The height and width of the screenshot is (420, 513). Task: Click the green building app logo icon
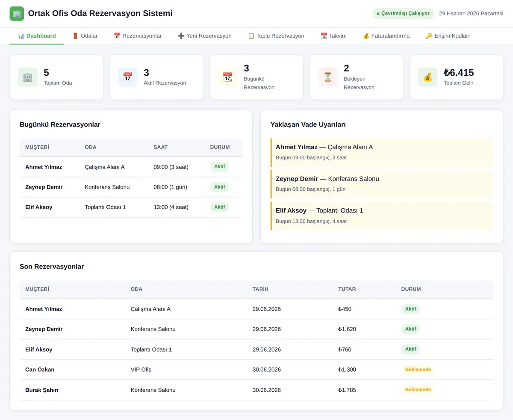17,14
